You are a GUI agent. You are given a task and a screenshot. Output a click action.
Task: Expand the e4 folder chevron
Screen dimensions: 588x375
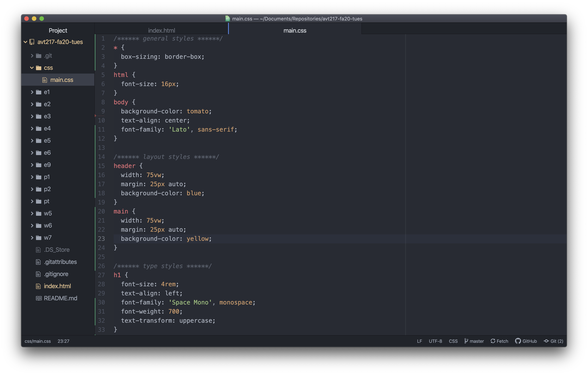click(32, 128)
